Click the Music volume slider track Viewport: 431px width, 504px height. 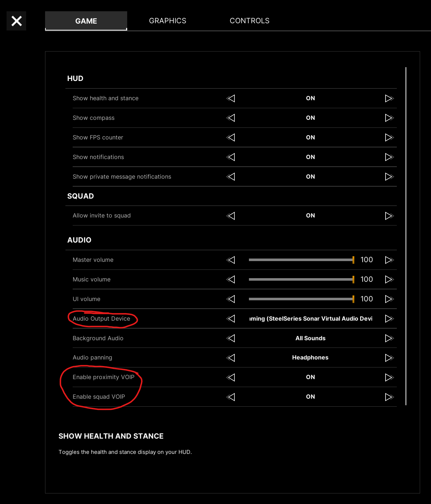click(x=301, y=280)
